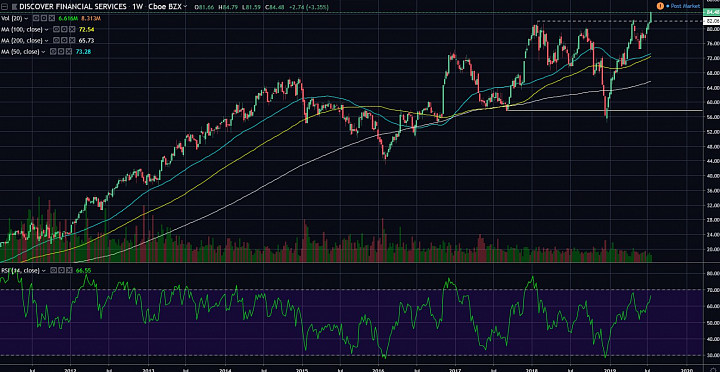Click the 1W interval label in the title
This screenshot has width=720, height=372.
138,6
